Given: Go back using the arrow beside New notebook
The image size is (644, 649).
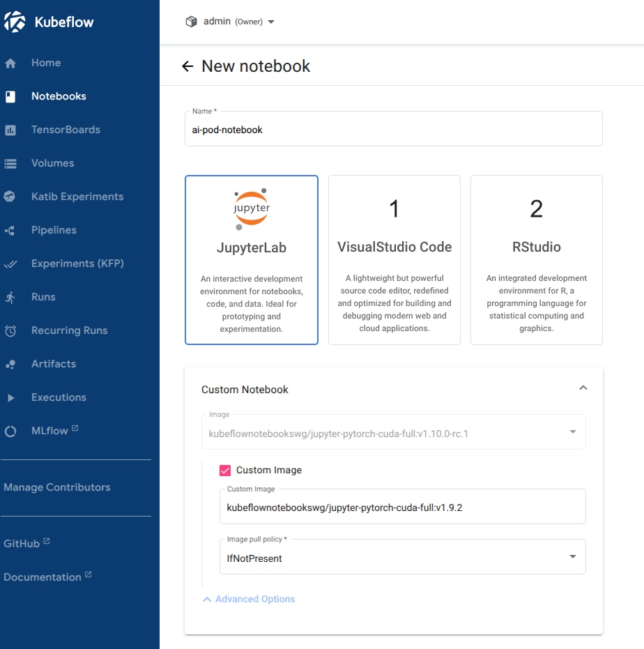Looking at the screenshot, I should click(187, 66).
